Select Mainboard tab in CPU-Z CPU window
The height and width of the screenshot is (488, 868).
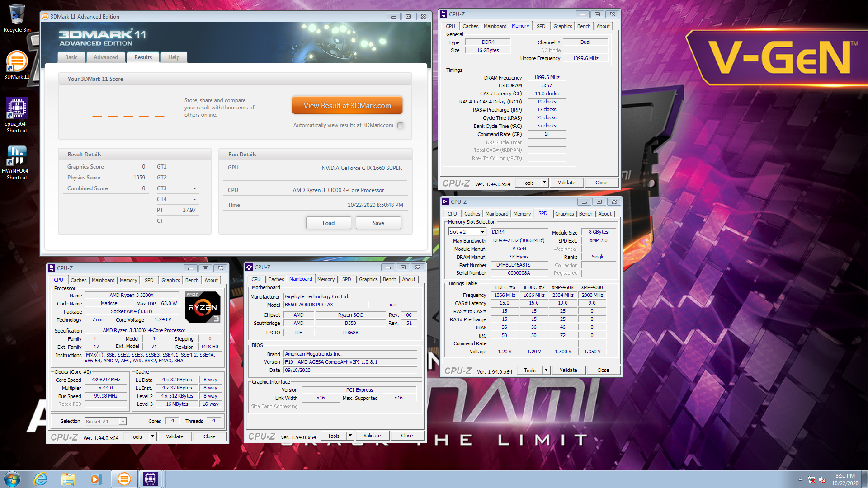tap(103, 280)
